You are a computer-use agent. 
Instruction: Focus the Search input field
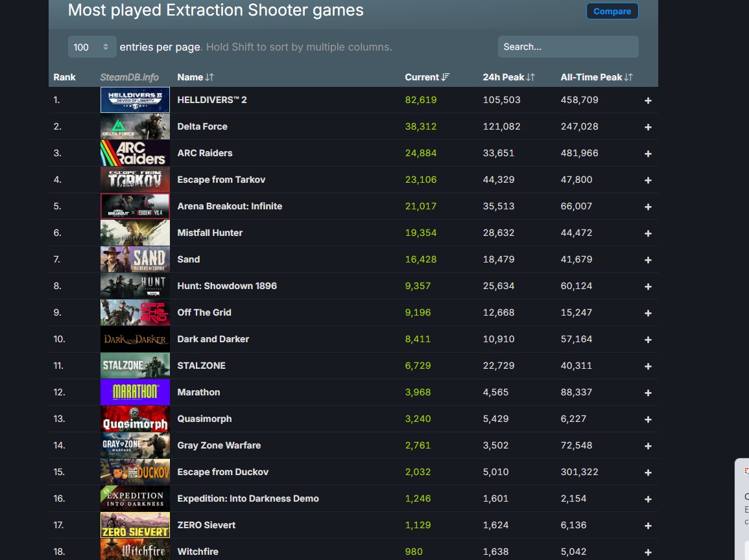coord(568,47)
